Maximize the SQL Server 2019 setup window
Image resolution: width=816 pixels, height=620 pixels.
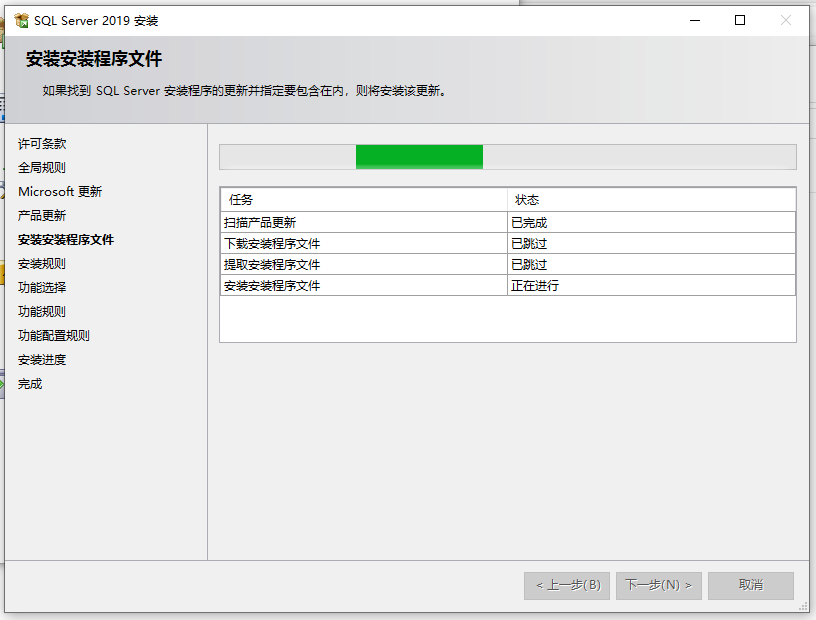point(740,20)
